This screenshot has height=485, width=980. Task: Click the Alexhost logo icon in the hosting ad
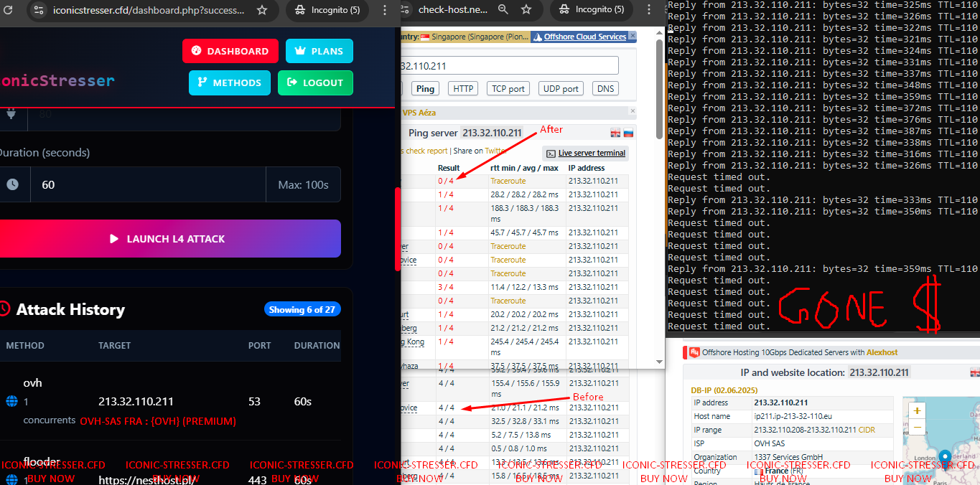tap(694, 352)
